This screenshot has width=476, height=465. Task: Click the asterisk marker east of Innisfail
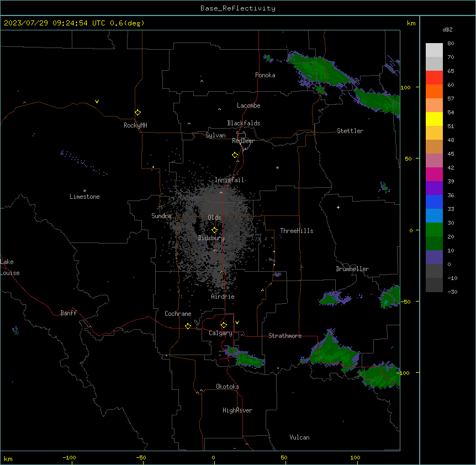tap(277, 167)
